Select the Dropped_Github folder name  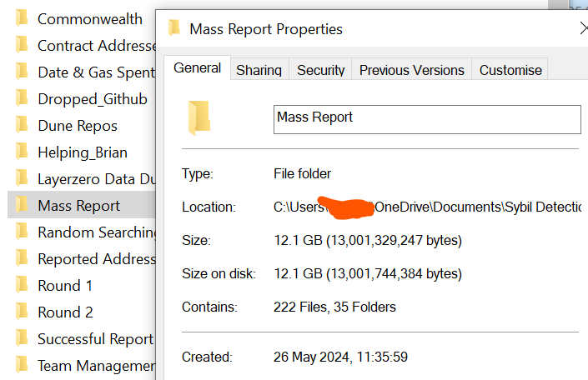point(93,99)
